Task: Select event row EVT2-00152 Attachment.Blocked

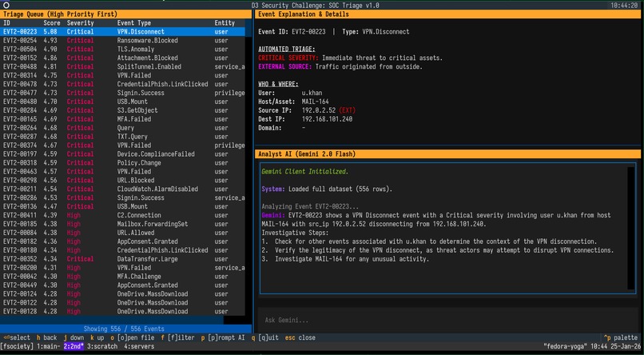Action: pos(122,58)
